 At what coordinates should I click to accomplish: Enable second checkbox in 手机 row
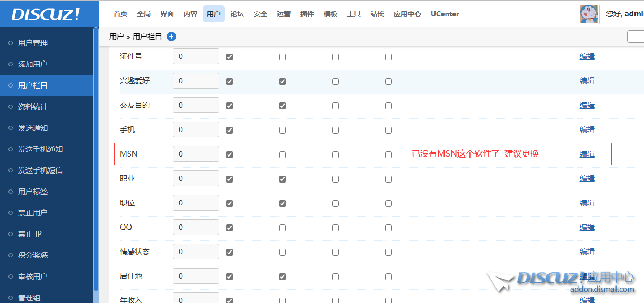point(282,130)
